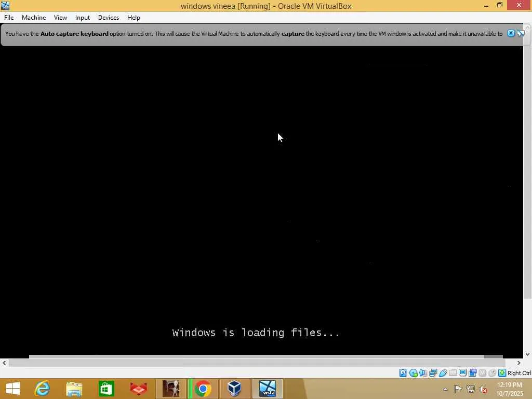532x399 pixels.
Task: Minimize the VirtualBox VM window
Action: [486, 5]
